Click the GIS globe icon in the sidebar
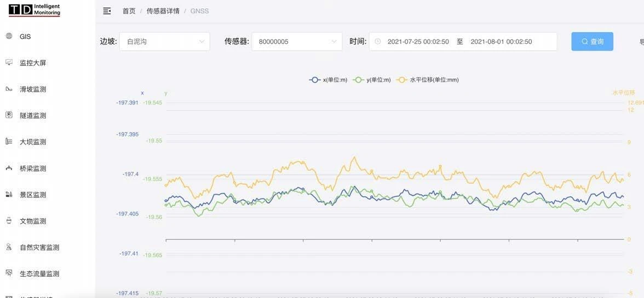Viewport: 644px width, 298px height. tap(9, 36)
